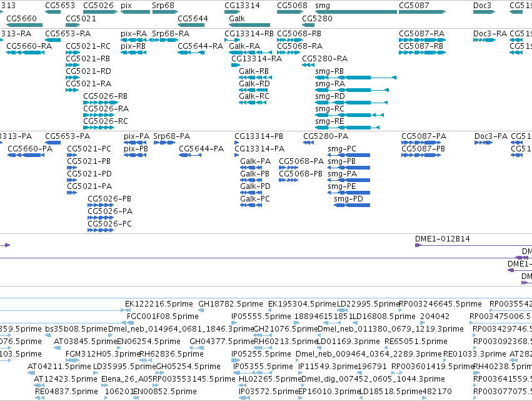Image resolution: width=532 pixels, height=401 pixels.
Task: Select transcript Galk-RB
Action: coord(255,78)
